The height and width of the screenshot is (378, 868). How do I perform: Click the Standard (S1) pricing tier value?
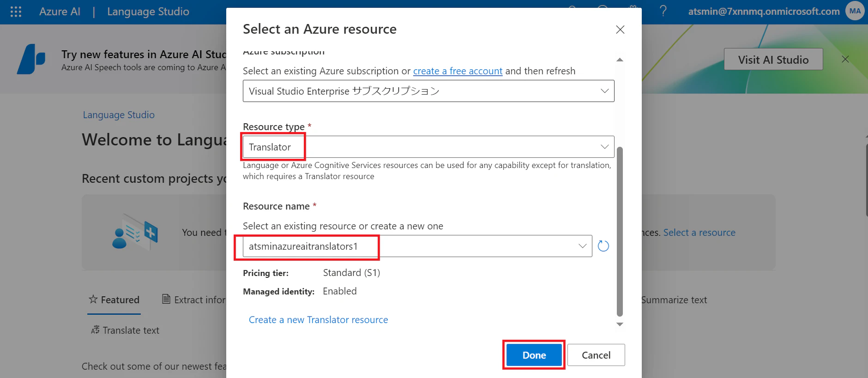point(351,273)
